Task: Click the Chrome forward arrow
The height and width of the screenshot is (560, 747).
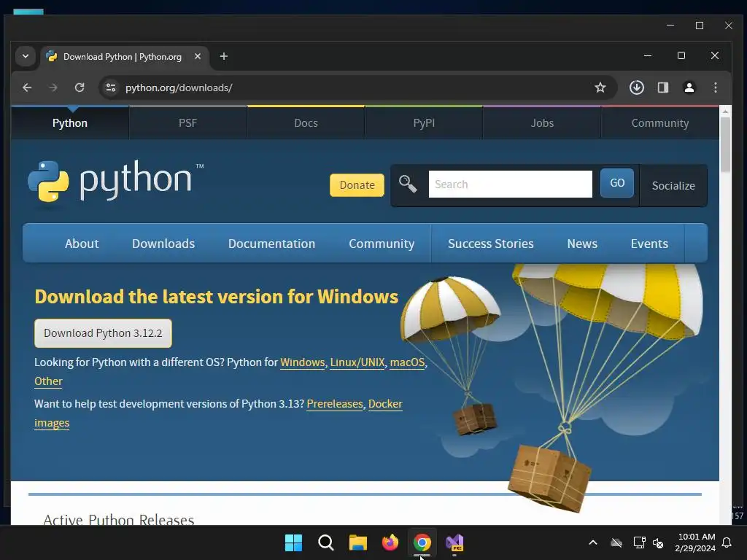Action: [53, 87]
